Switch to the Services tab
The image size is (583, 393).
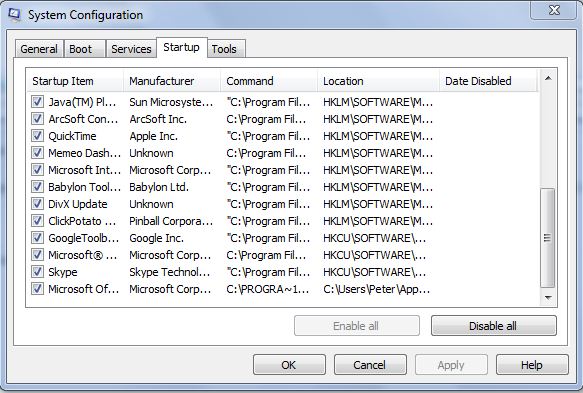(x=131, y=49)
